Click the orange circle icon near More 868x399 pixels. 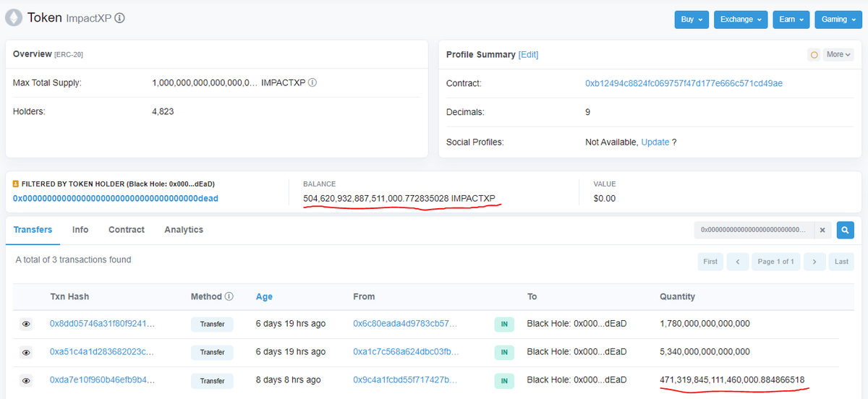click(814, 55)
